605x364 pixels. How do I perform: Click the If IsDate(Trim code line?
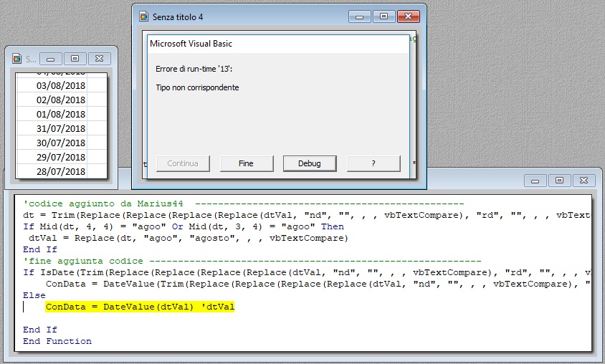click(x=307, y=272)
